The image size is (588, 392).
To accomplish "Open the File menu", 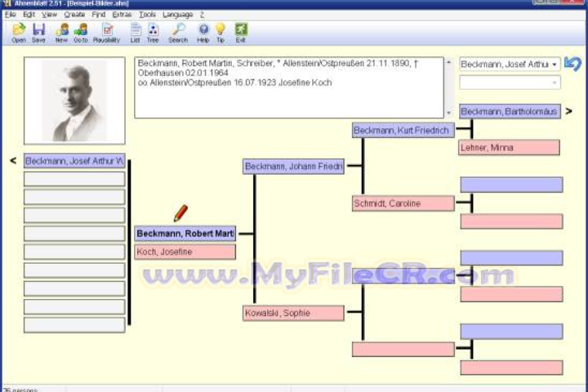I will (10, 15).
